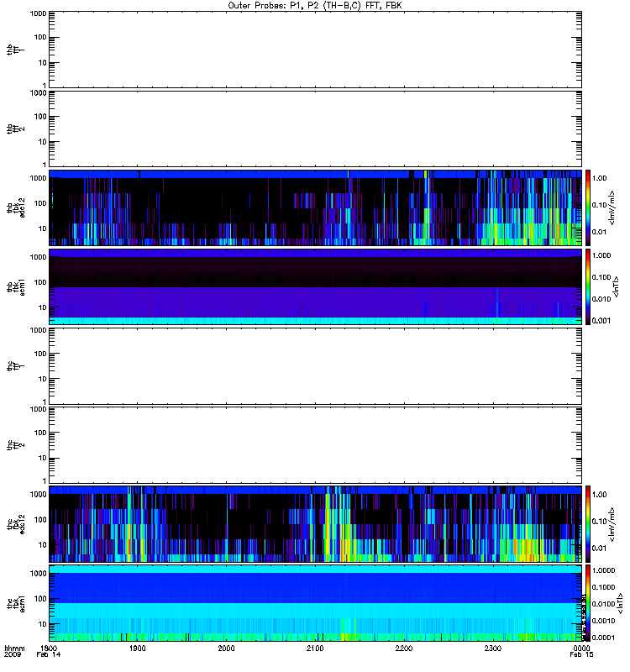630x672 pixels.
Task: Click the 'thb fbk edc12' axis label
Action: coord(16,207)
